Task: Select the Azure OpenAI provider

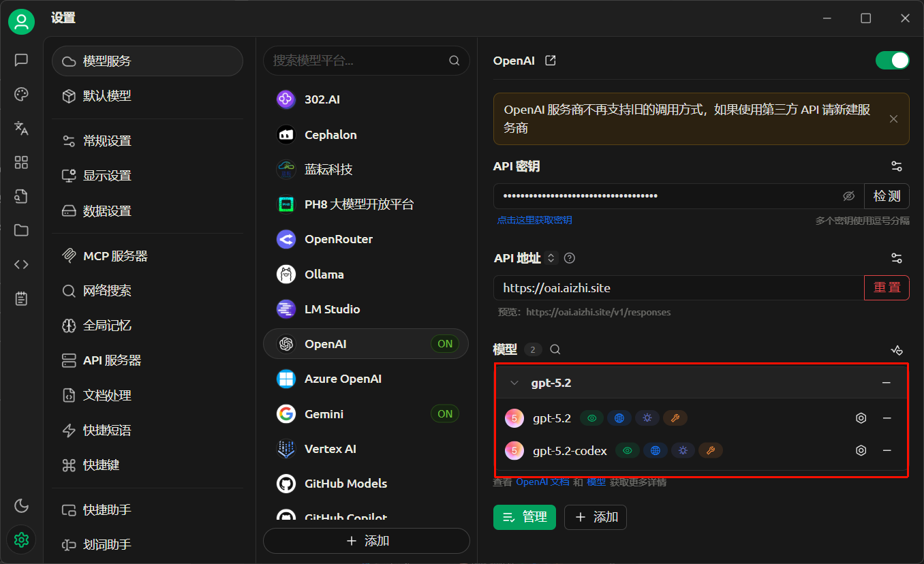Action: 366,379
